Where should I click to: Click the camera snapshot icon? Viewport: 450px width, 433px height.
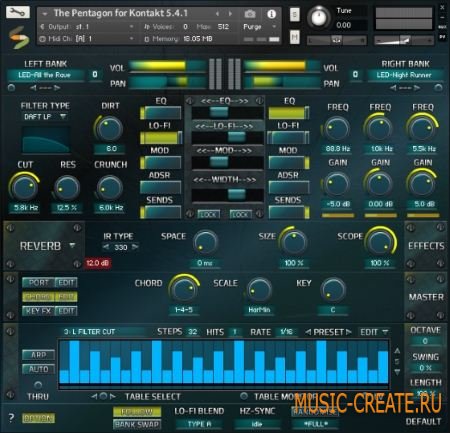pyautogui.click(x=250, y=14)
